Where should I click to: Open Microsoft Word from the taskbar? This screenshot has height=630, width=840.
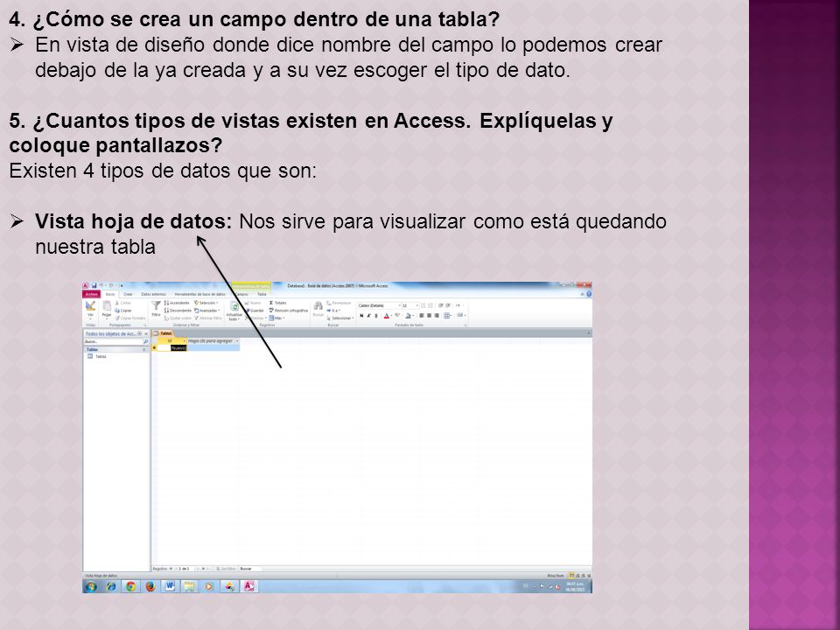tap(170, 586)
